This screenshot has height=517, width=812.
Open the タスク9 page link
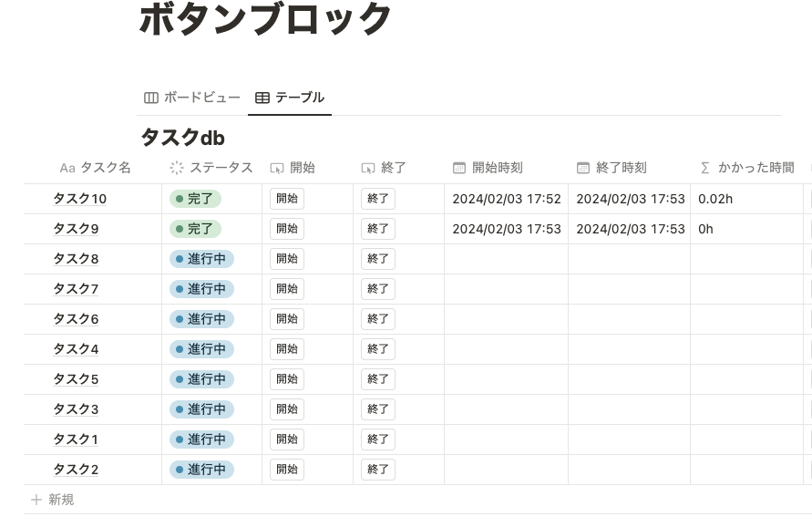coord(76,229)
